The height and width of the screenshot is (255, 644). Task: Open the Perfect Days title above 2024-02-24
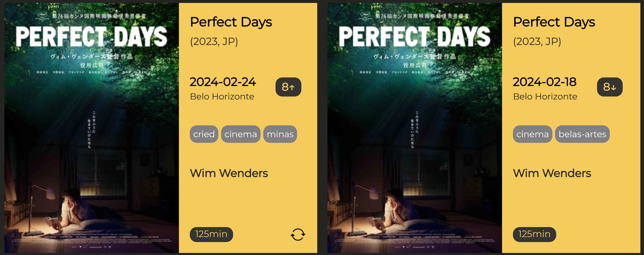pos(231,22)
